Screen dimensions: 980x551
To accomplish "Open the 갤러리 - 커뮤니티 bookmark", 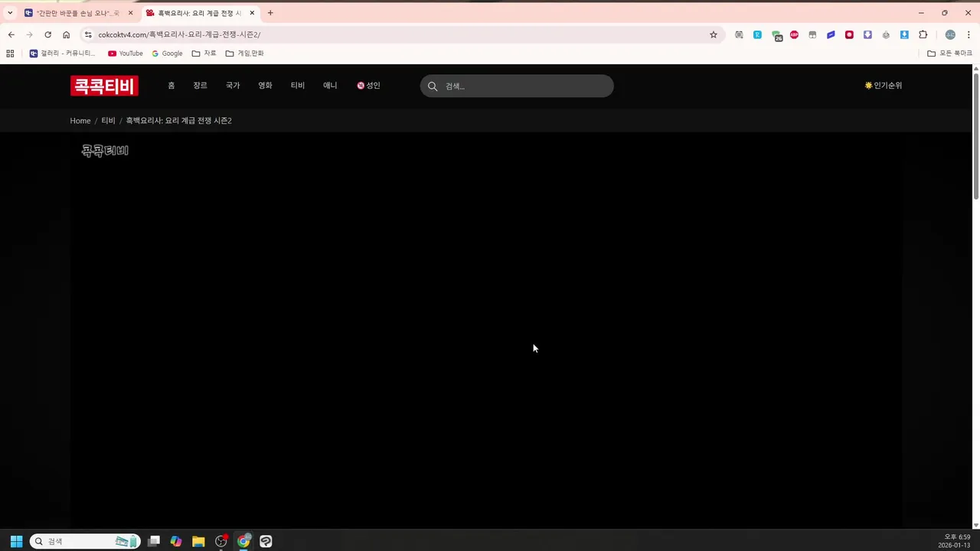I will click(x=62, y=54).
